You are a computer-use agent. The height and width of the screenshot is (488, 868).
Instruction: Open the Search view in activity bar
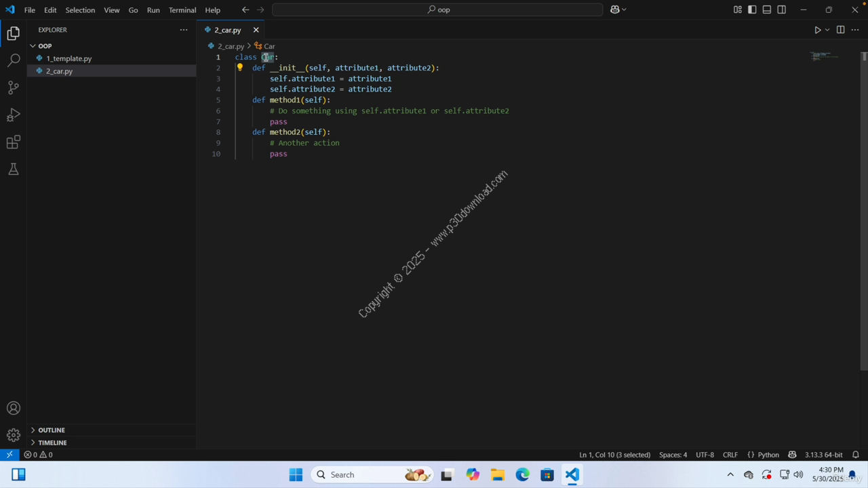pyautogui.click(x=14, y=60)
